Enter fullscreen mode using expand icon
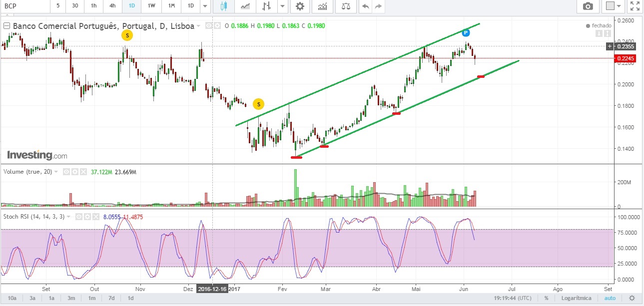 coord(635,6)
